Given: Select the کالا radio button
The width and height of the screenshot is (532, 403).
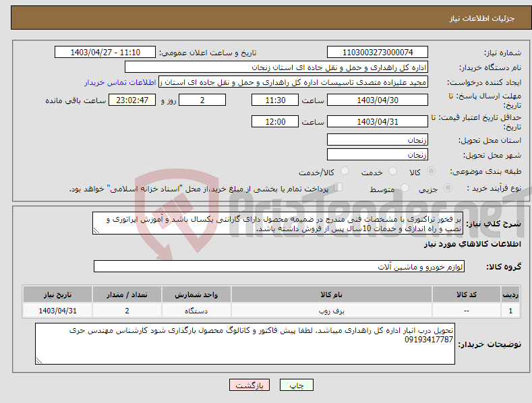Looking at the screenshot, I should click(x=431, y=171).
